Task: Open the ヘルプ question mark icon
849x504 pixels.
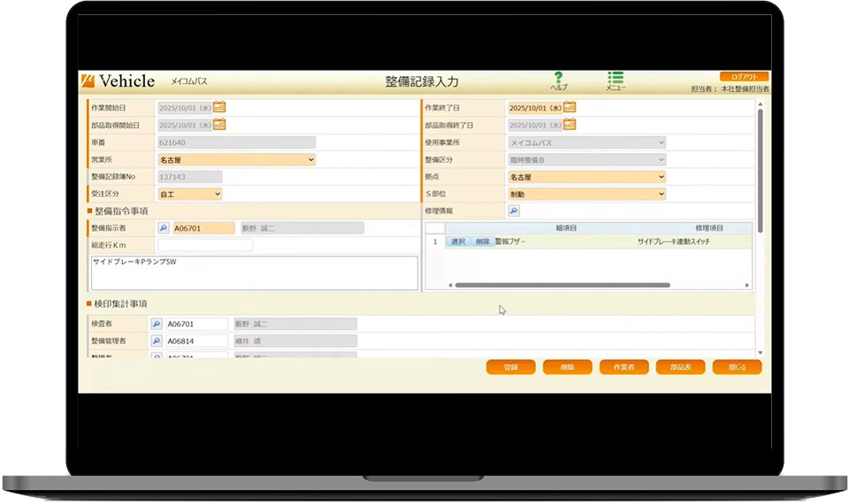Action: 558,78
